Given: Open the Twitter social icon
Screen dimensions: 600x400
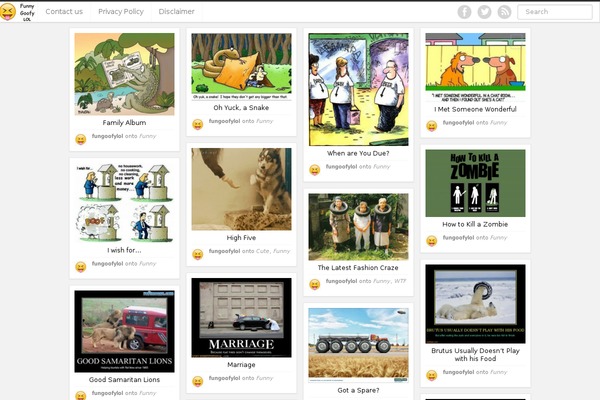Looking at the screenshot, I should click(484, 12).
